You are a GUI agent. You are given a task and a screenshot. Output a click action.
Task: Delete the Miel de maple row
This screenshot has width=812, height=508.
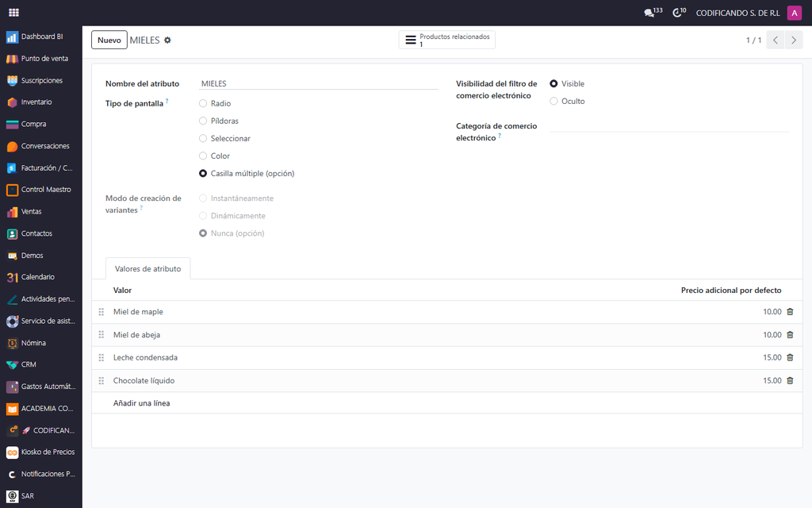tap(790, 311)
